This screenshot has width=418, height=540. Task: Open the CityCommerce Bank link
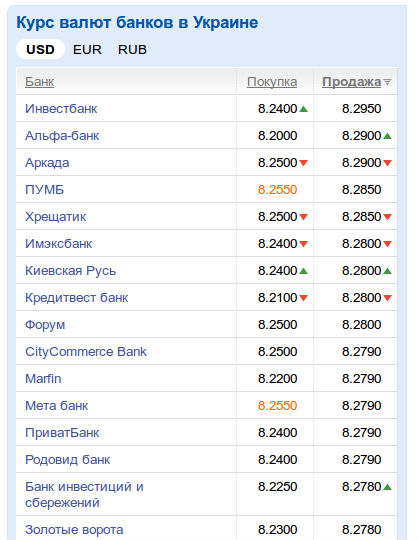[86, 352]
